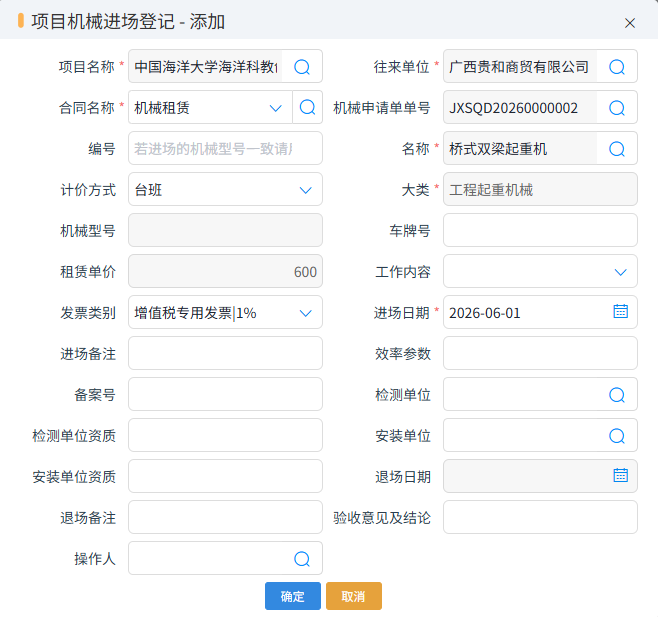Focus the 安装单位资质 input field
This screenshot has height=617, width=658.
click(225, 476)
